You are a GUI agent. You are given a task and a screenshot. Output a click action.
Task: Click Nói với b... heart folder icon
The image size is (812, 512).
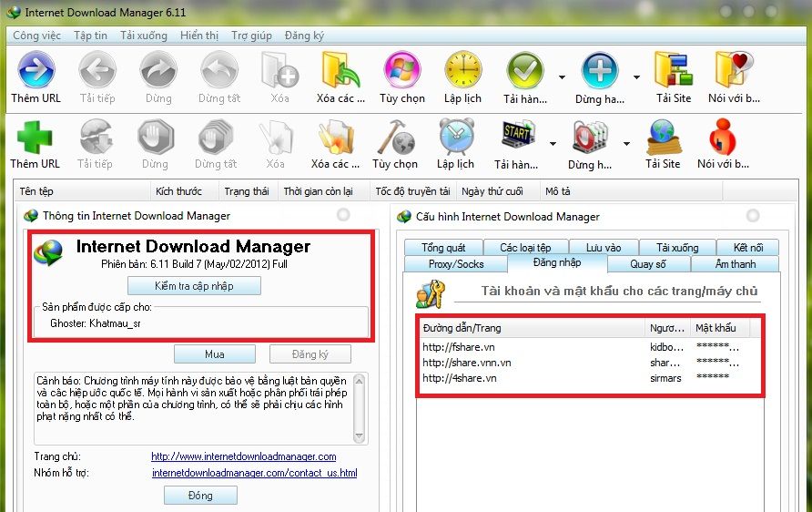pos(734,69)
